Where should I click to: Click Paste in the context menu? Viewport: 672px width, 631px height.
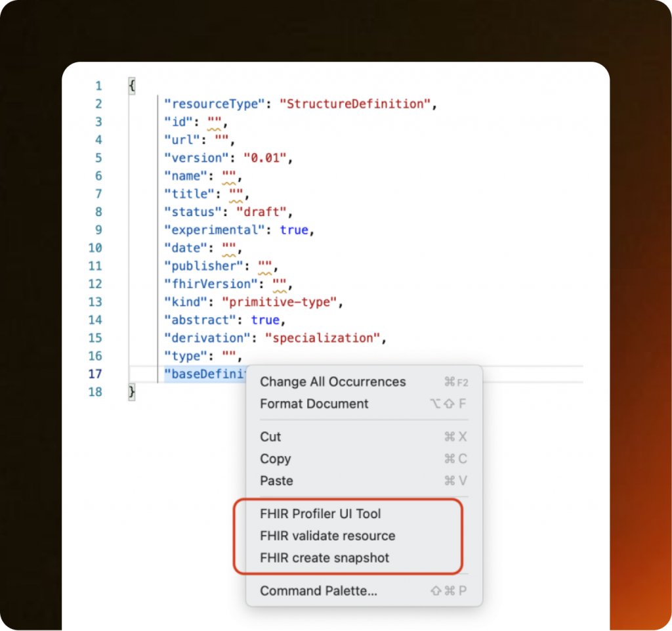click(x=276, y=481)
